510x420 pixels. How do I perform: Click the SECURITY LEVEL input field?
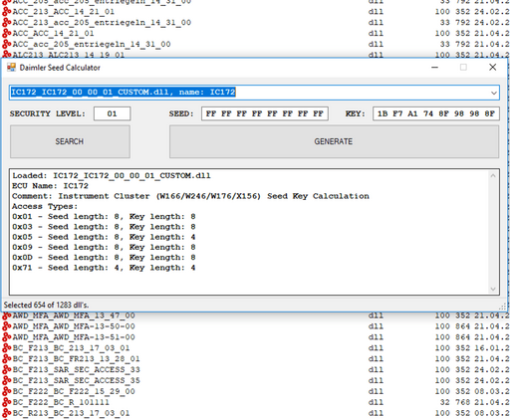point(113,113)
